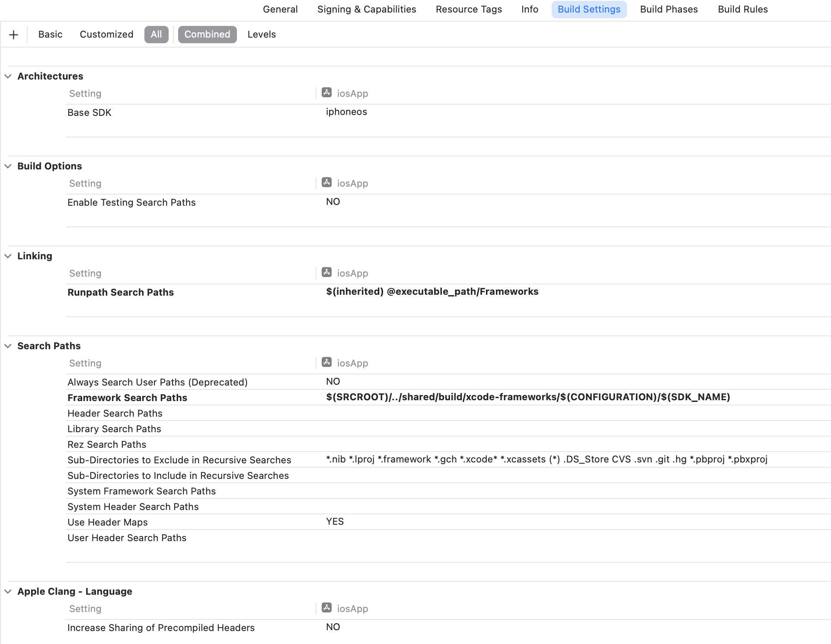Switch to the Build Phases tab

(x=668, y=10)
